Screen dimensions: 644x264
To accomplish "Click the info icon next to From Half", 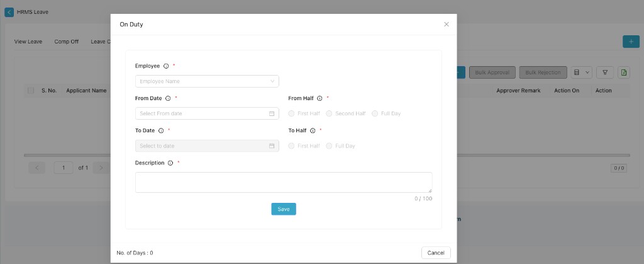I will 319,98.
